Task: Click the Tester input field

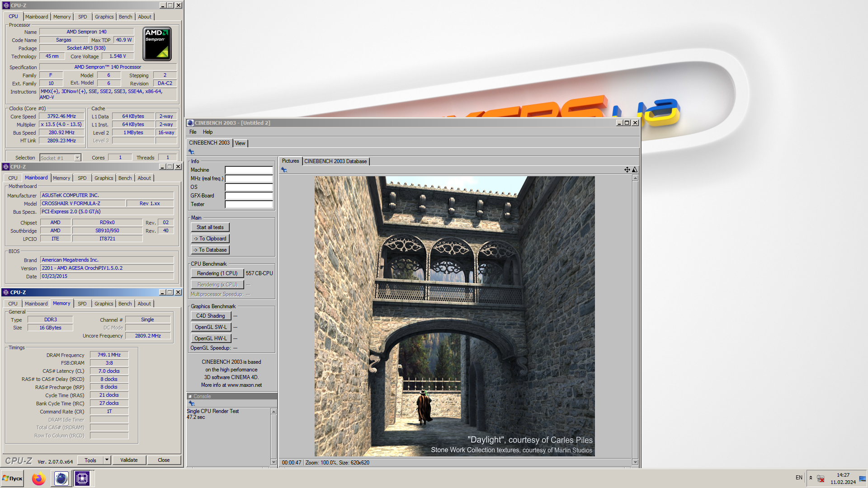Action: point(249,204)
